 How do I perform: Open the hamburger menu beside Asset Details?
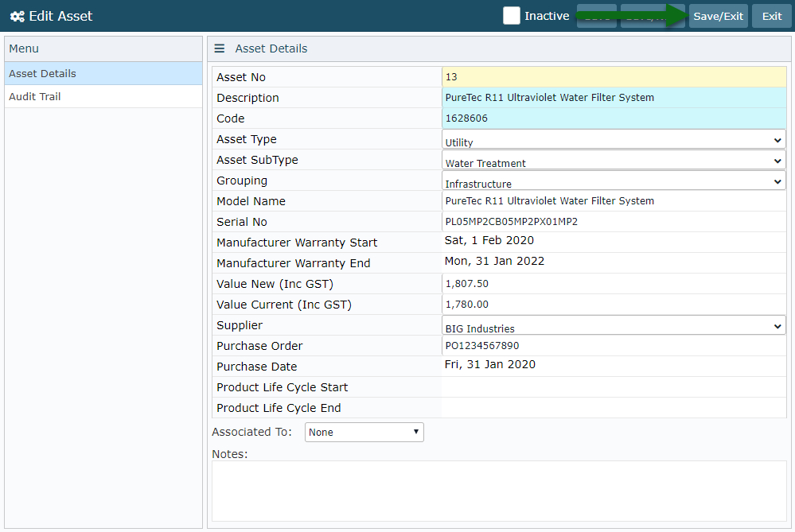click(220, 49)
